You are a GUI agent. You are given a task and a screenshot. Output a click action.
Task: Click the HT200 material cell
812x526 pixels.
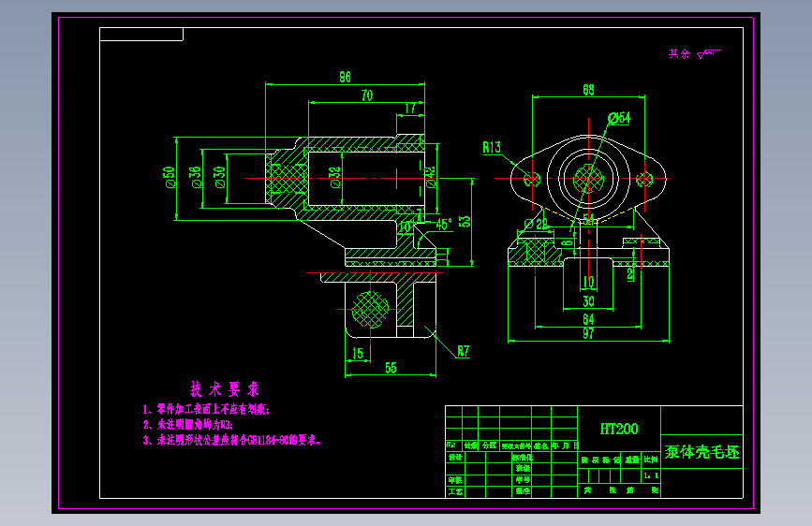pos(619,430)
